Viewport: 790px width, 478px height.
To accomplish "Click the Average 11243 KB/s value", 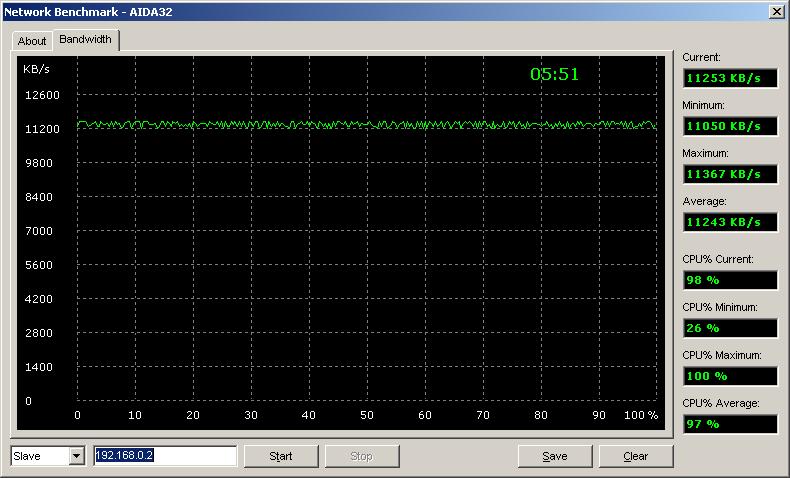I will coord(730,222).
